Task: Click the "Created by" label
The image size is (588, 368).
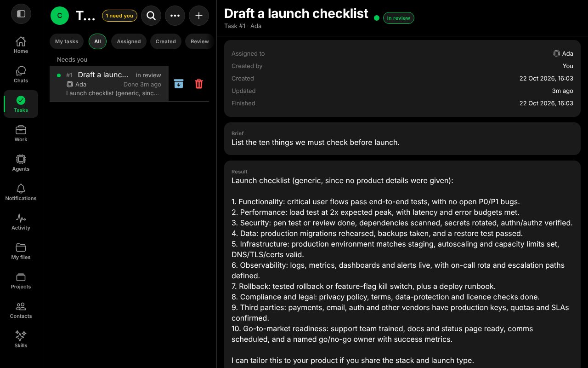Action: pyautogui.click(x=247, y=66)
